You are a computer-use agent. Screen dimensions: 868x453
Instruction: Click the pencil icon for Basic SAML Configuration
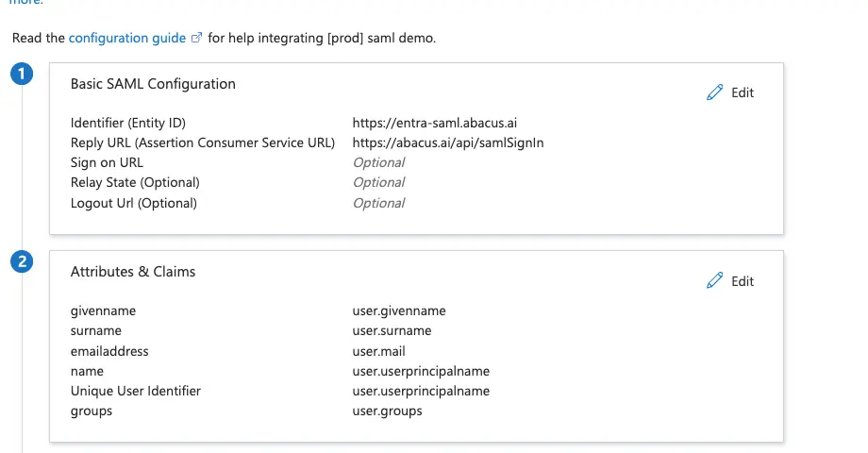point(715,92)
